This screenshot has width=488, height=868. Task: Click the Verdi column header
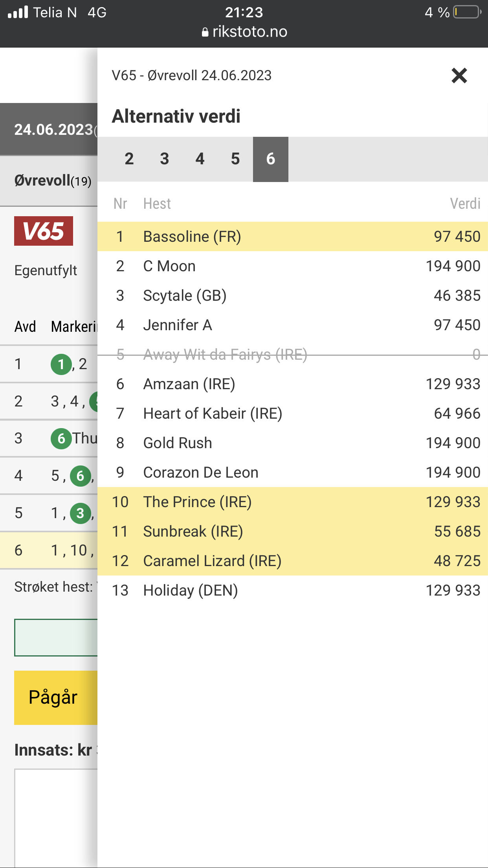pos(465,204)
